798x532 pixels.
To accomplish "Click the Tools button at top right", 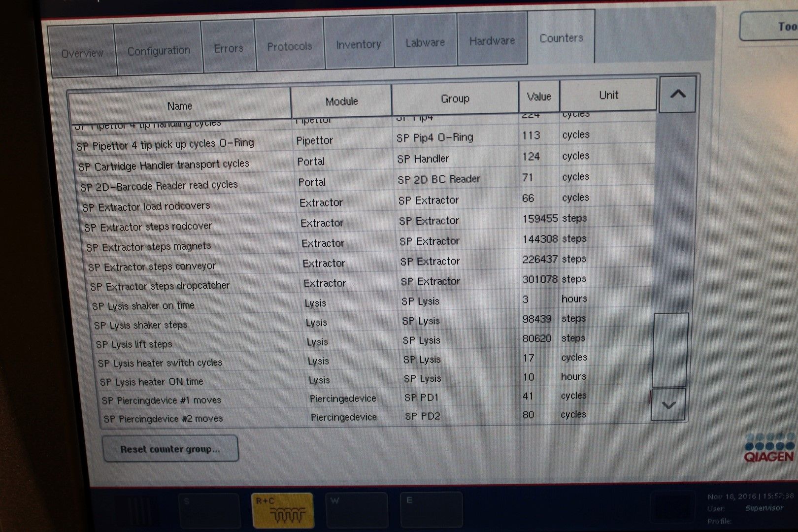I will tap(769, 26).
